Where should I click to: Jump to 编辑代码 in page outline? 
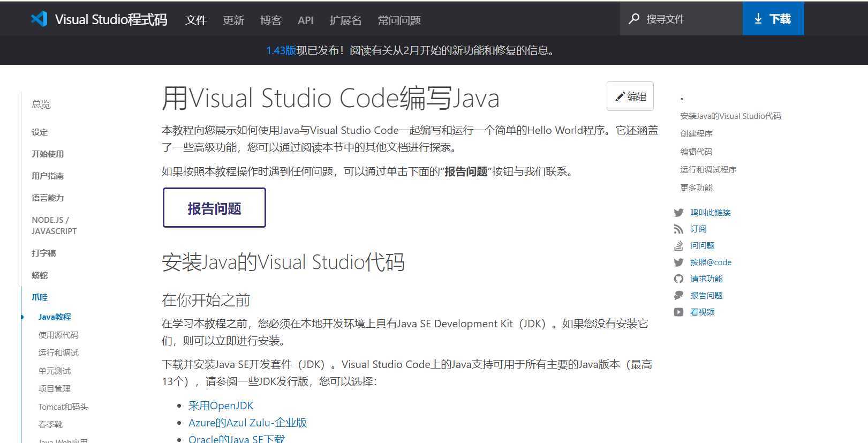pos(696,152)
